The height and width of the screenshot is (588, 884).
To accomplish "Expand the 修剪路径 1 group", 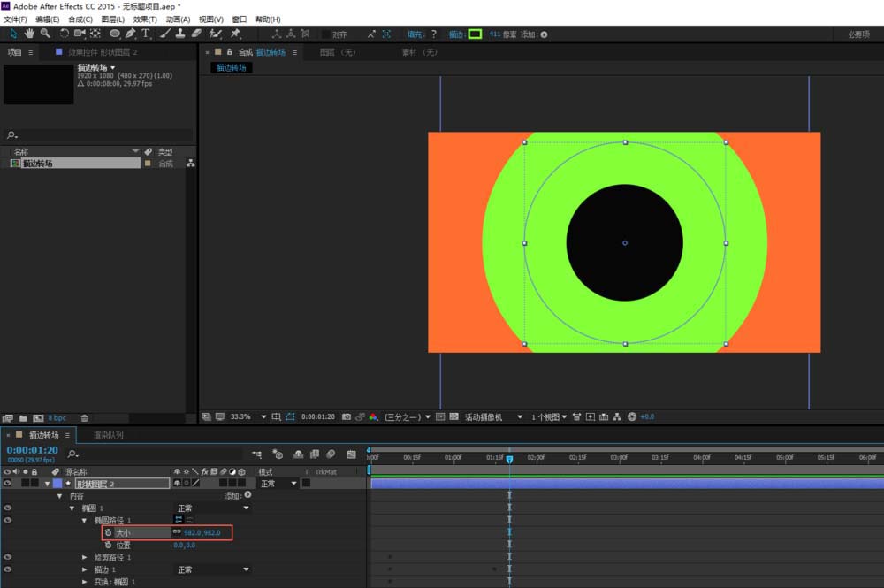I will (84, 557).
